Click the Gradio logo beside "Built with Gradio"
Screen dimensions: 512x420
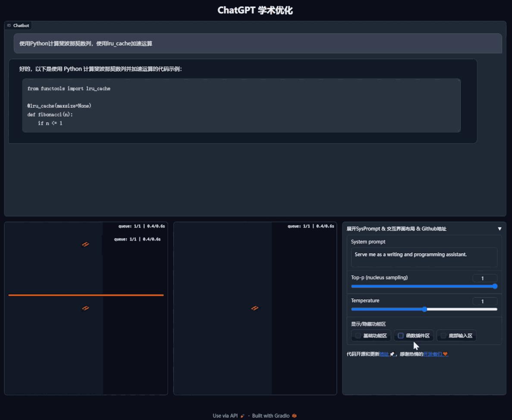coord(293,416)
